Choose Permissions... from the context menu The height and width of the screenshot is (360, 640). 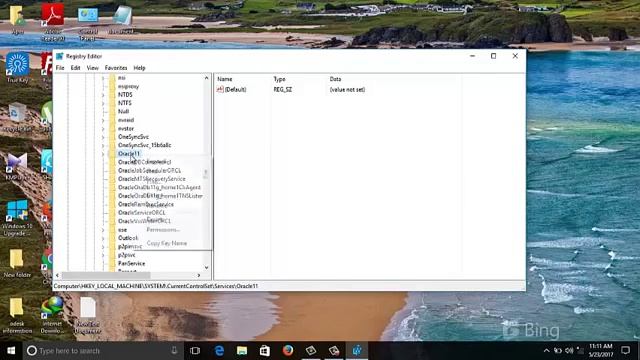tap(163, 230)
